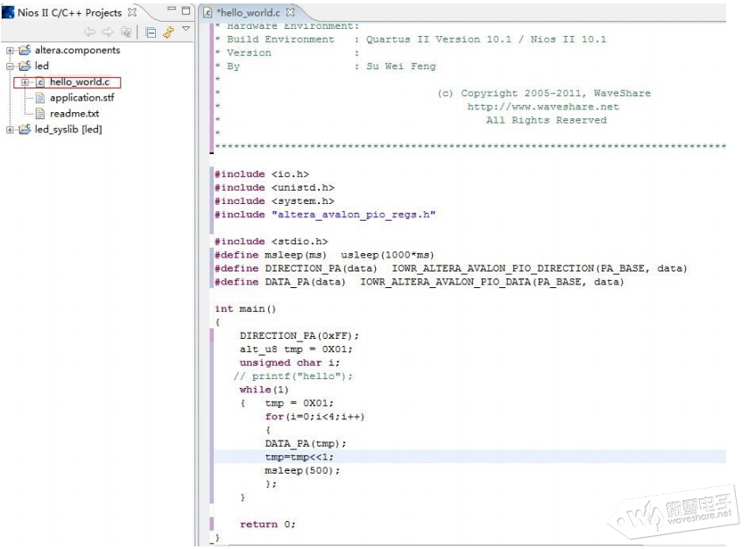Screen dimensions: 756x549
Task: Click the '#include <system.h>' line
Action: pos(274,201)
